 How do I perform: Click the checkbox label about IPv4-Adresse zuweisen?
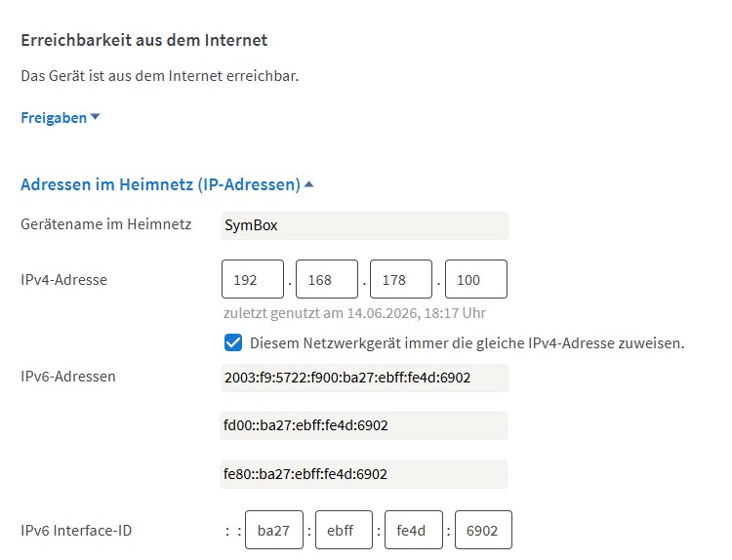[467, 343]
